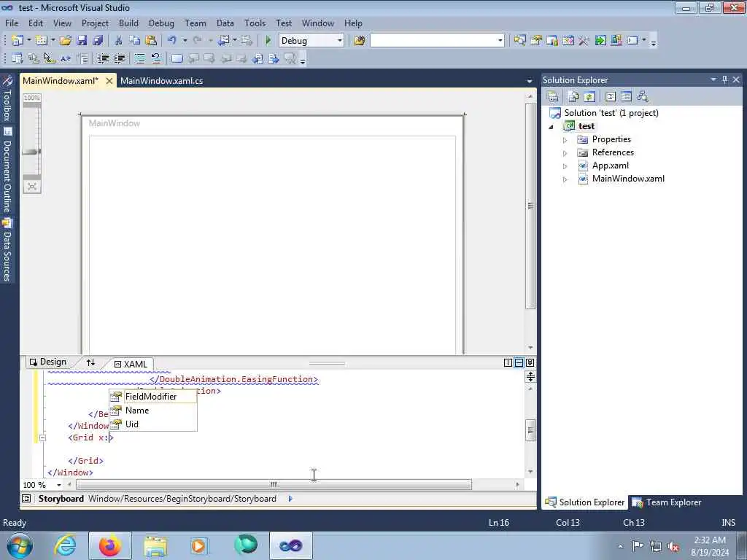Expand the Properties node in tree
This screenshot has height=560, width=747.
tap(565, 140)
